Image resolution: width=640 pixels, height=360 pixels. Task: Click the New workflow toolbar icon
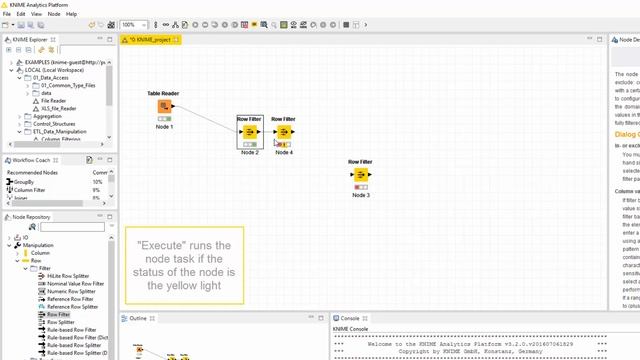pos(5,25)
